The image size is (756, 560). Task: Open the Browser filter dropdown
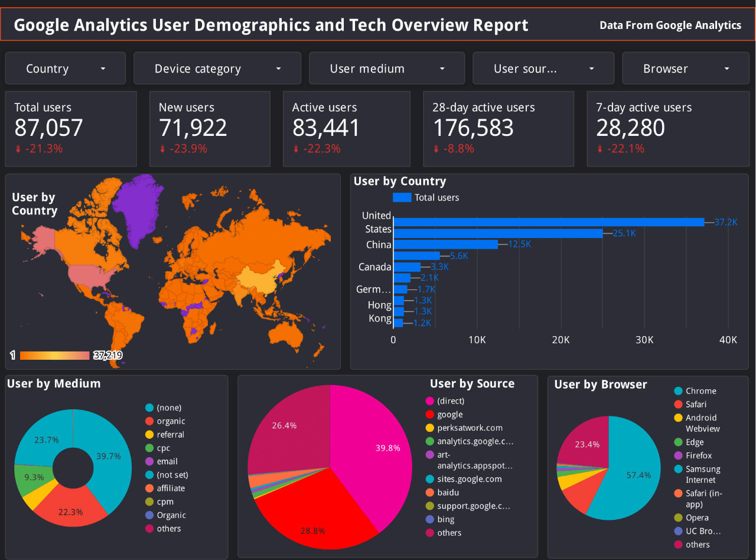[x=685, y=69]
